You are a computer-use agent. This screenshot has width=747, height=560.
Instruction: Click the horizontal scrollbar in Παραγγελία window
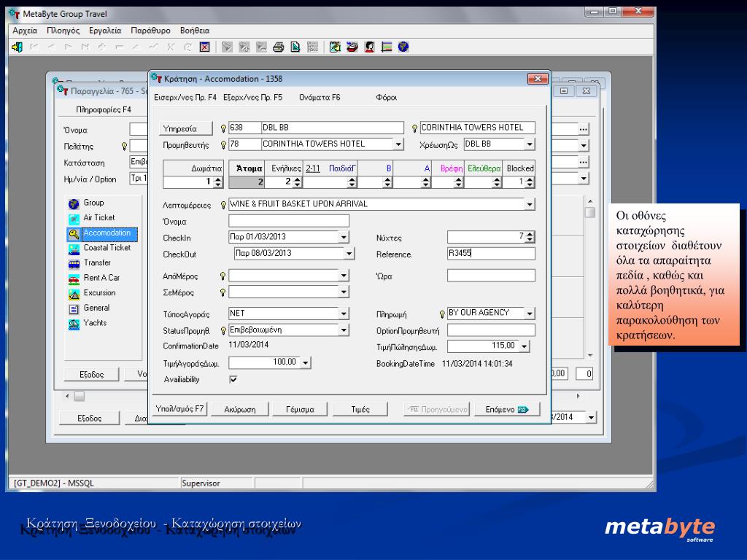pyautogui.click(x=322, y=396)
